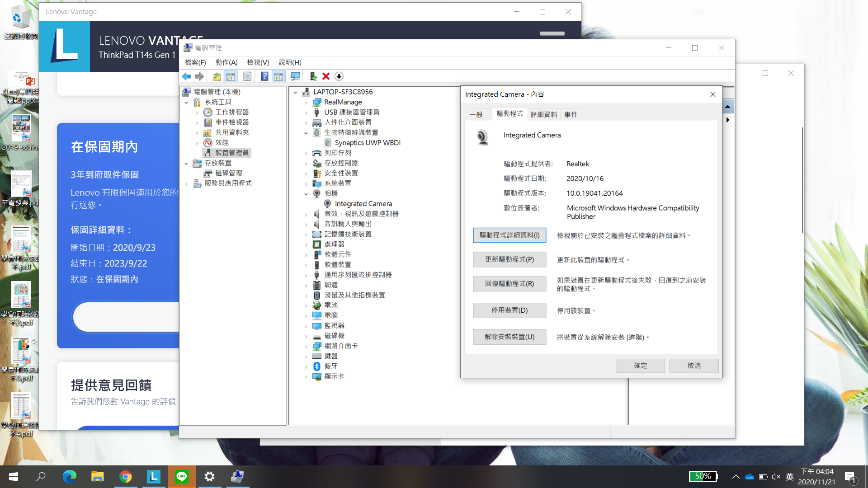Image resolution: width=868 pixels, height=488 pixels.
Task: Click red X uninstall device icon
Action: point(326,76)
